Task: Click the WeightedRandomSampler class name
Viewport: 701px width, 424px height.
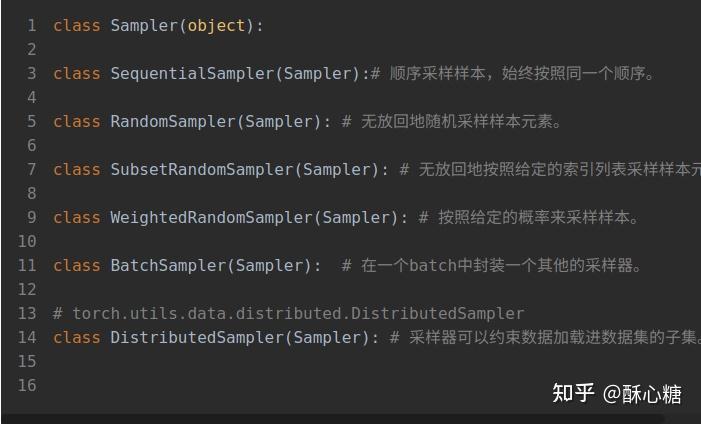Action: 211,217
